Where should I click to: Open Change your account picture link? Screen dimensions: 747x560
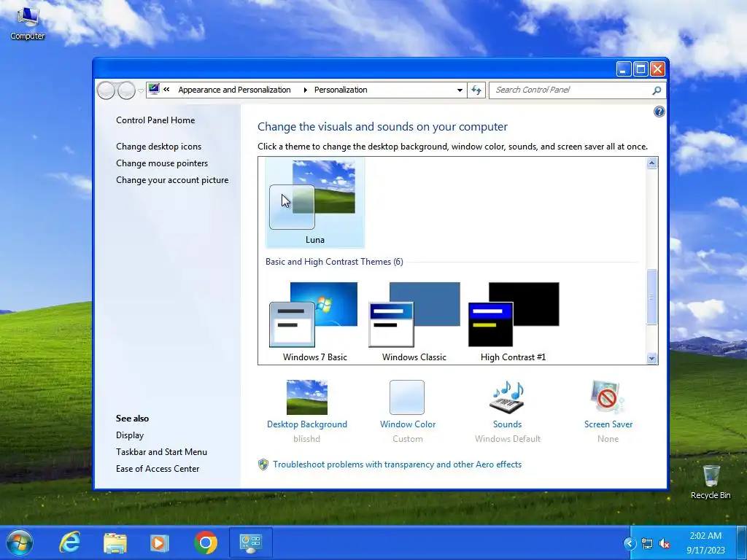pyautogui.click(x=172, y=180)
